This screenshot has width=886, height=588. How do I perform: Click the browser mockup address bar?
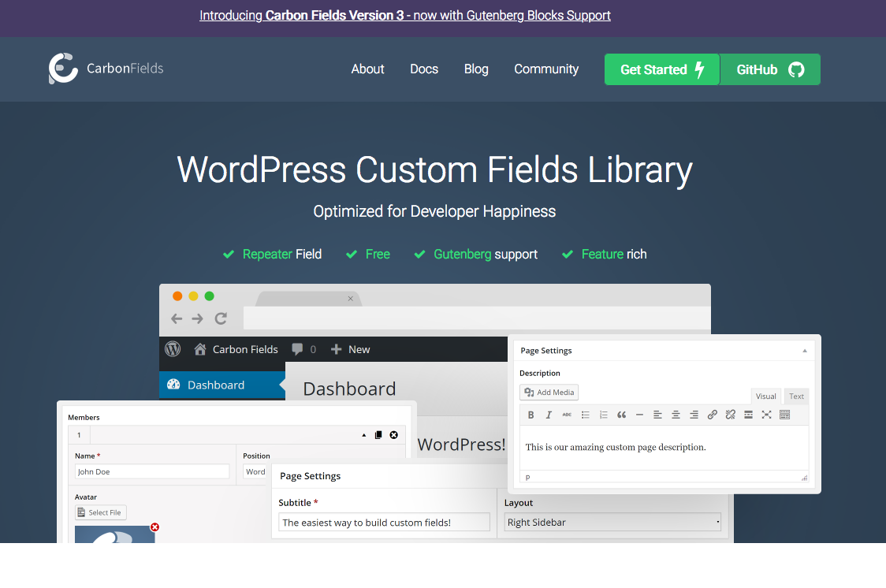pyautogui.click(x=476, y=318)
